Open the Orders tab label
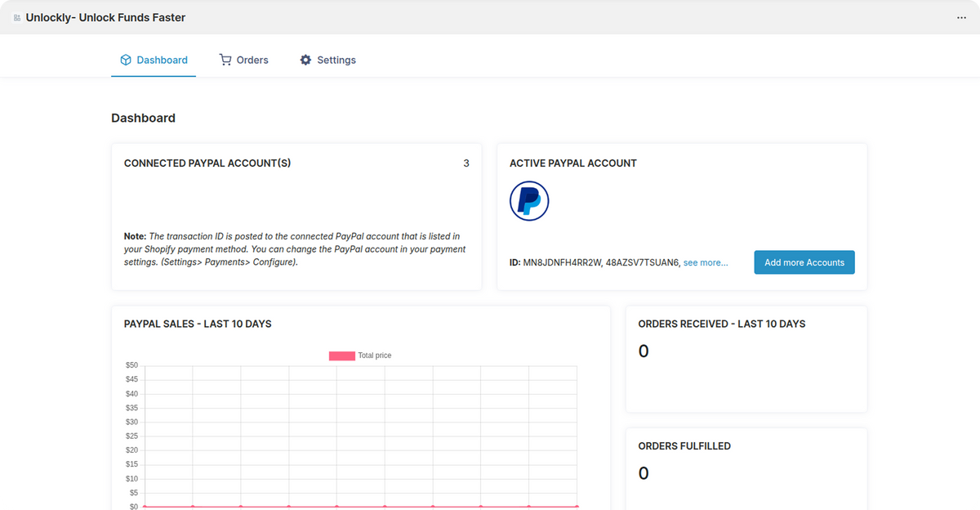Image resolution: width=980 pixels, height=510 pixels. [252, 60]
